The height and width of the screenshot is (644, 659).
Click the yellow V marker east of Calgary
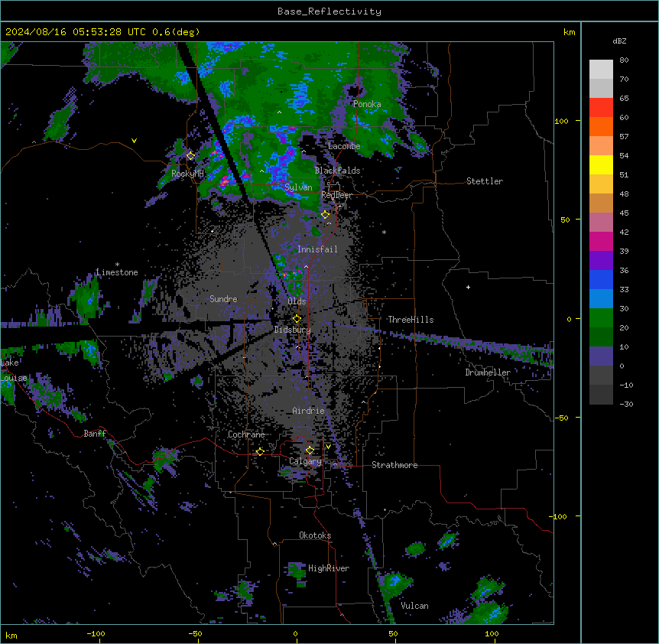[x=328, y=447]
